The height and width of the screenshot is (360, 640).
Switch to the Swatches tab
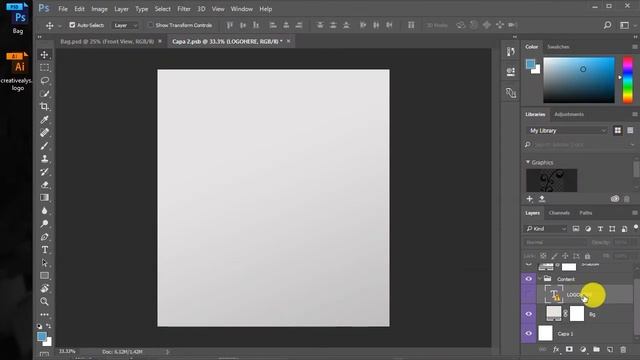pos(558,47)
